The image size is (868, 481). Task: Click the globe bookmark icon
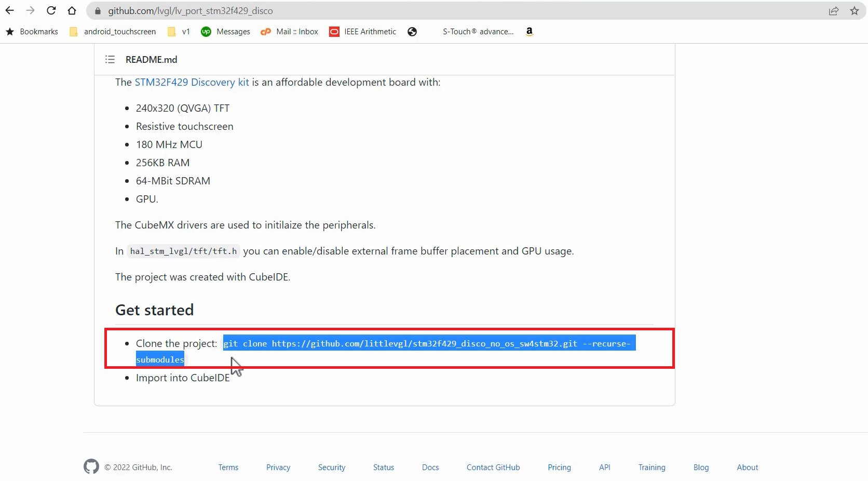412,32
